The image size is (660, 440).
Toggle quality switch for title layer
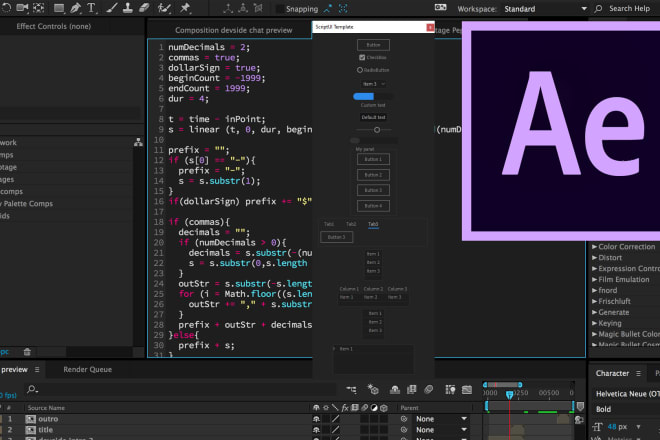pos(335,430)
